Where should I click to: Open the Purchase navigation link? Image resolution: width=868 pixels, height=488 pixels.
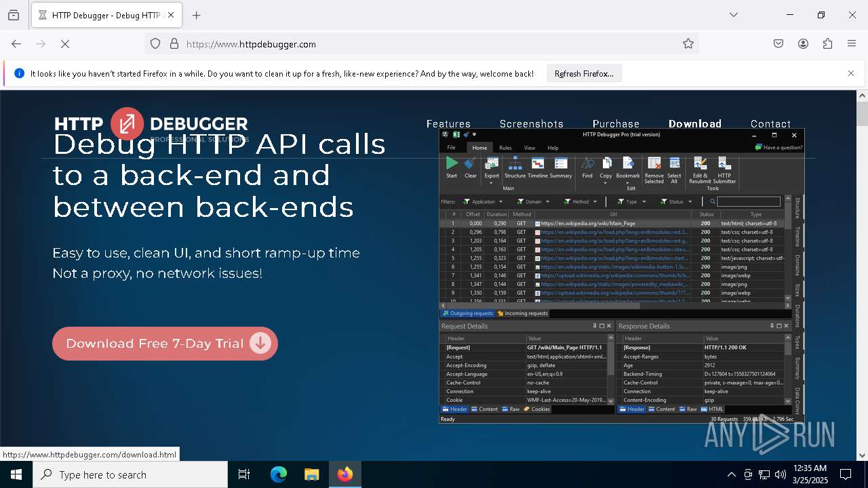[616, 124]
